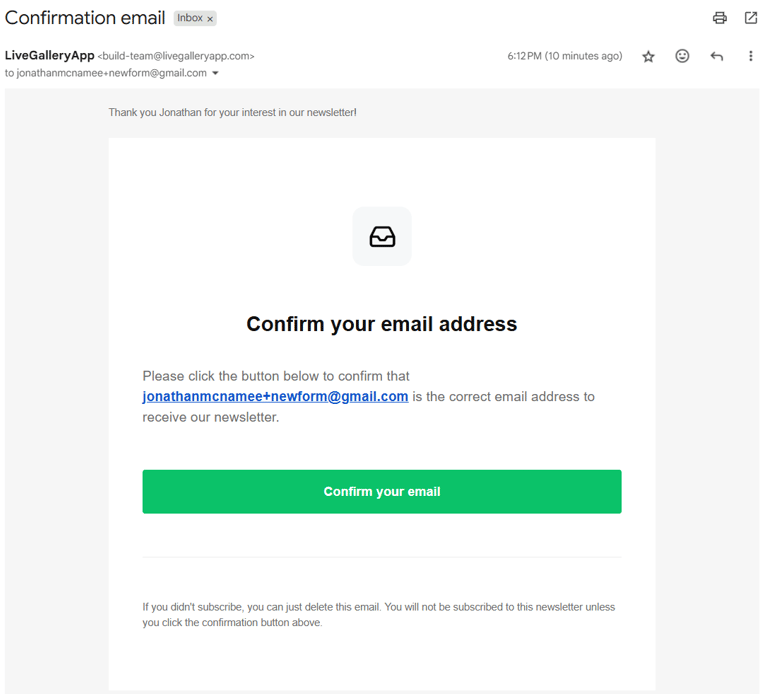Screen dimensions: 768x694
Task: Open email in new window icon
Action: (751, 18)
